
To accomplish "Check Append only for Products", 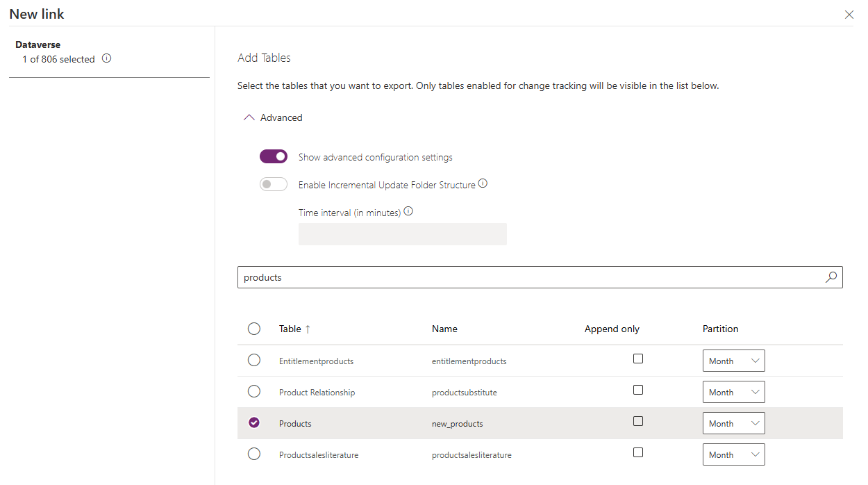I will 638,421.
